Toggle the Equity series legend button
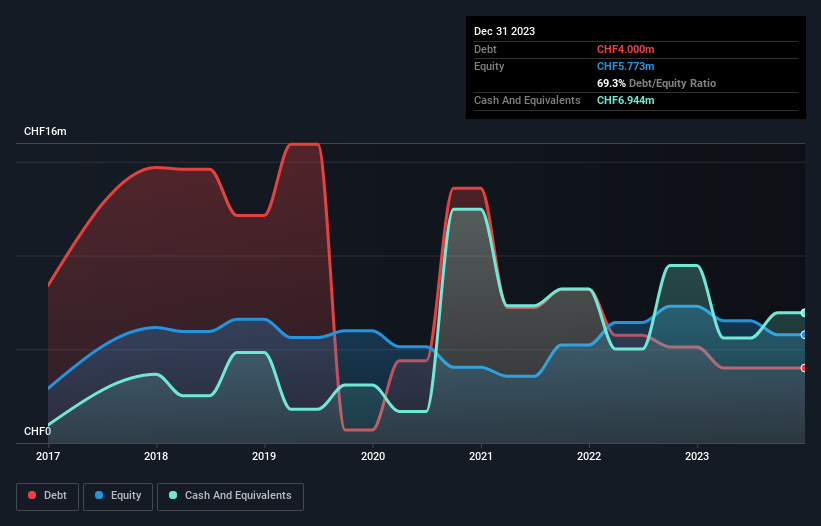Viewport: 821px width, 526px height. pos(118,496)
